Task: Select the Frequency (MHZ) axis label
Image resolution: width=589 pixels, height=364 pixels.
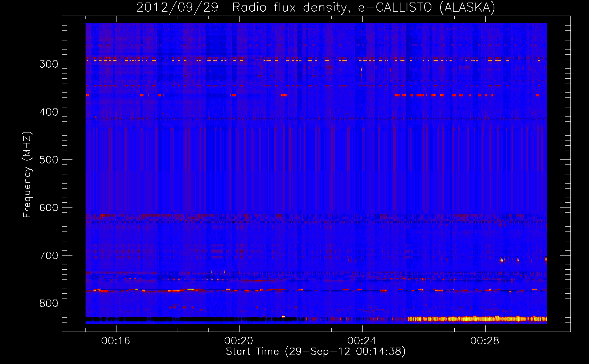Action: tap(27, 175)
